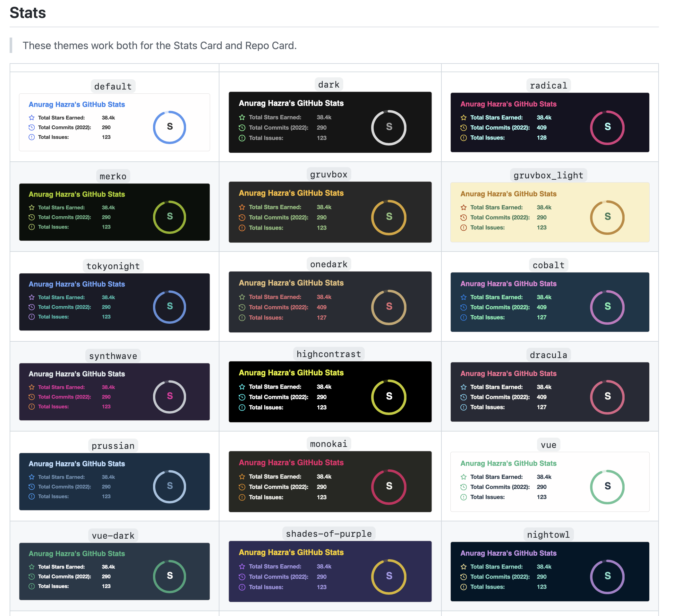Image resolution: width=691 pixels, height=616 pixels.
Task: Click the issues icon in radical card
Action: [464, 138]
